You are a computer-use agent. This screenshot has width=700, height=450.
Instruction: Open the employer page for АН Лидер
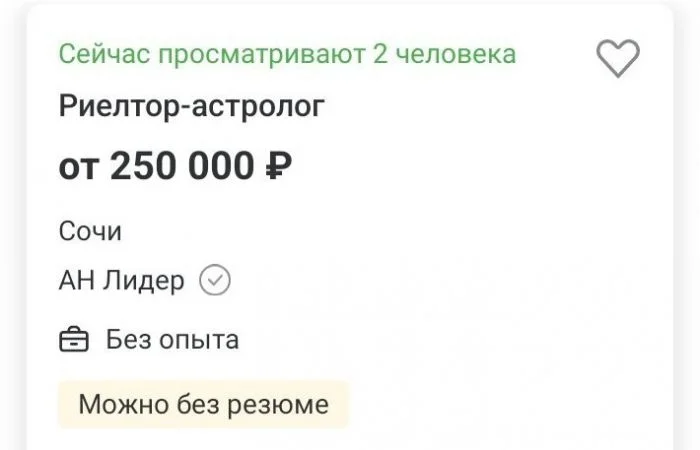[122, 281]
